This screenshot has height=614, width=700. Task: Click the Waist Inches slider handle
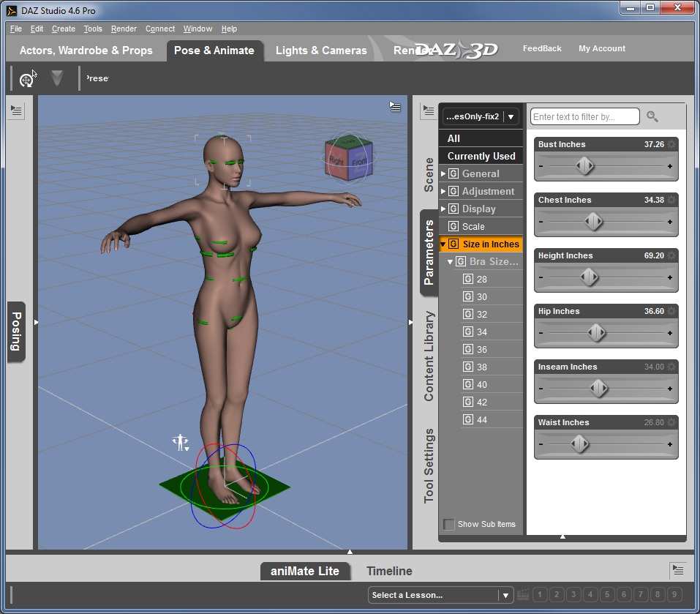click(579, 444)
